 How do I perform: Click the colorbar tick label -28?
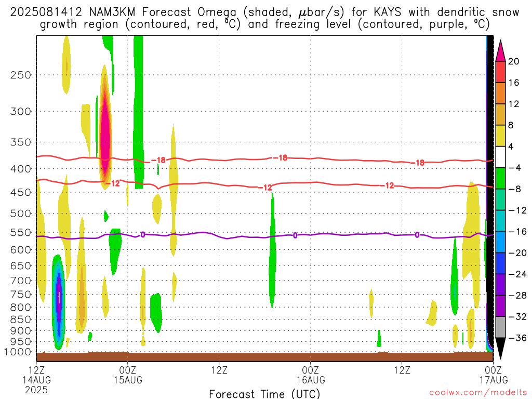[517, 296]
